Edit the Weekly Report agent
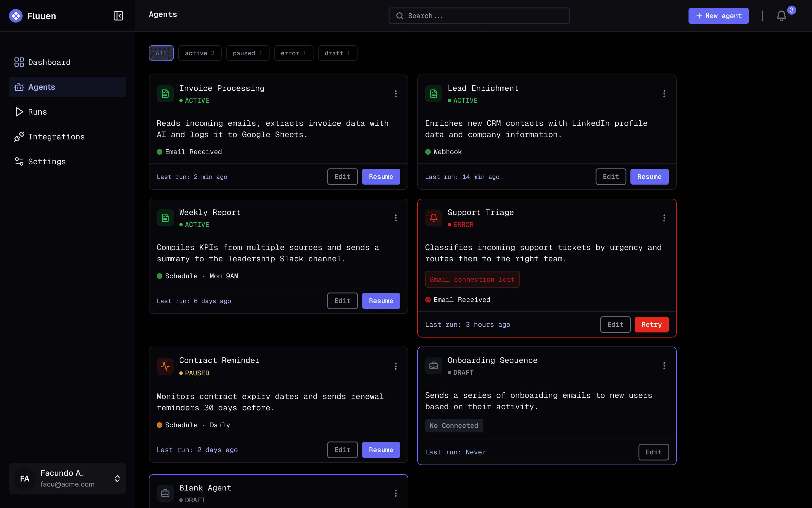Screen dimensions: 812x508 342,301
